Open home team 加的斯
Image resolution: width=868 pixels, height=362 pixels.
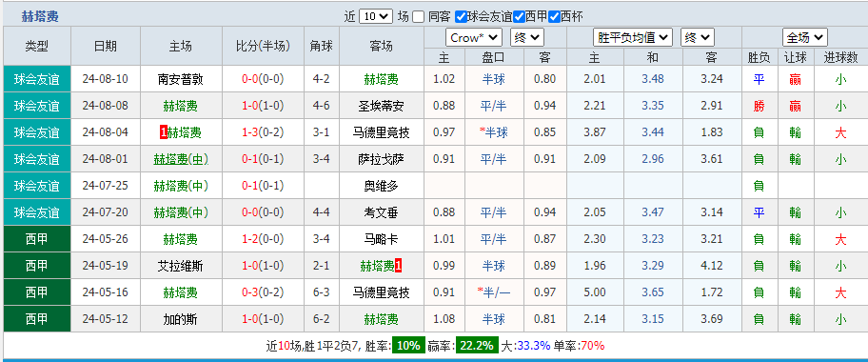click(181, 320)
